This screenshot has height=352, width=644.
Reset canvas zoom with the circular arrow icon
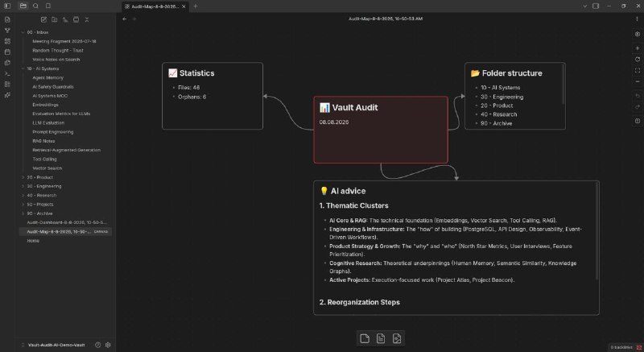638,60
